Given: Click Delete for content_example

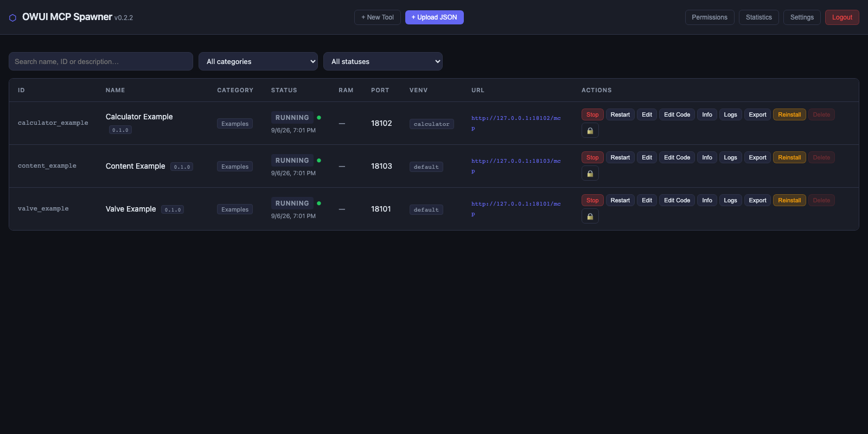Looking at the screenshot, I should click(x=821, y=157).
